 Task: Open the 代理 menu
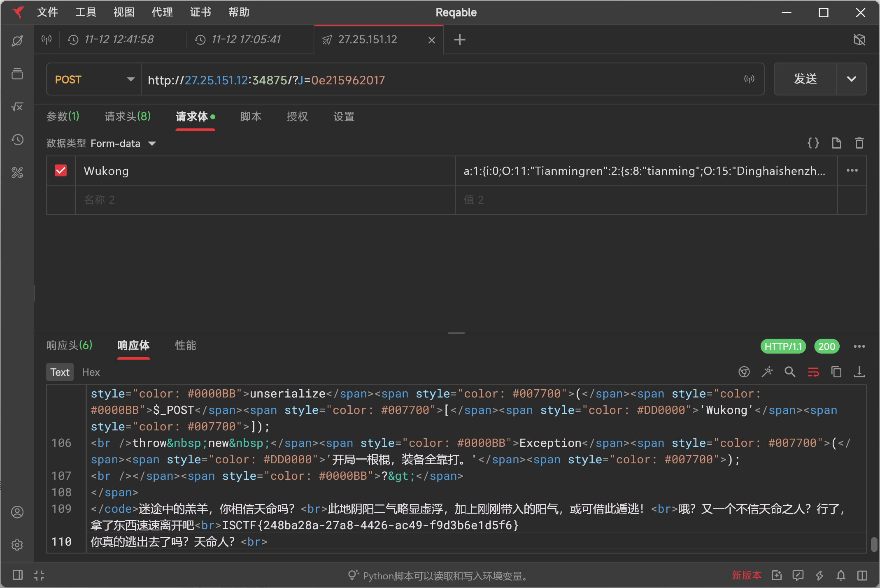pos(162,12)
